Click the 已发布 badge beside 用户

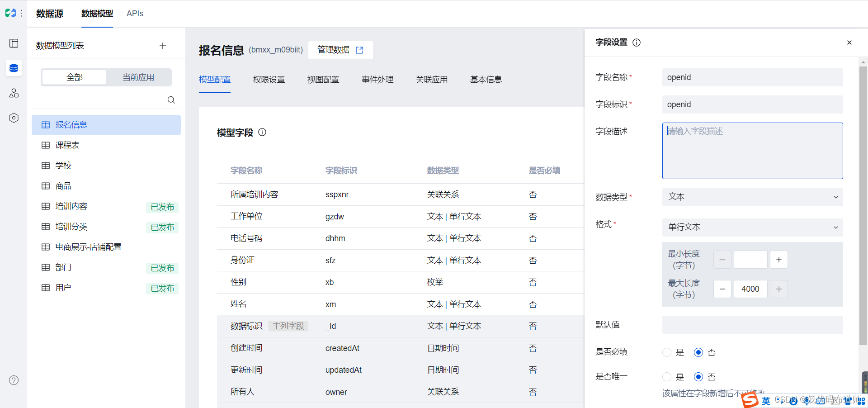[x=162, y=288]
